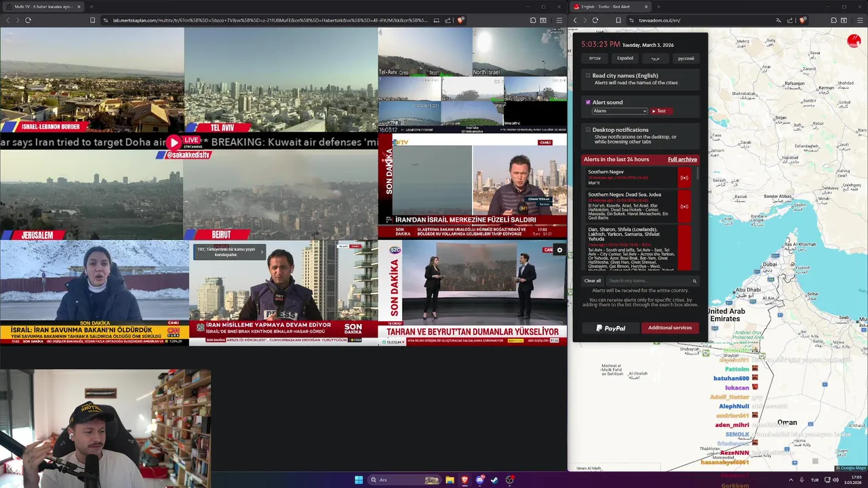Viewport: 868px width, 488px height.
Task: Share the Multi TV page URL
Action: [x=448, y=20]
